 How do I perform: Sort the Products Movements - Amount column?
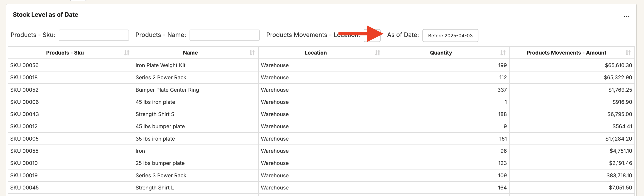[629, 53]
